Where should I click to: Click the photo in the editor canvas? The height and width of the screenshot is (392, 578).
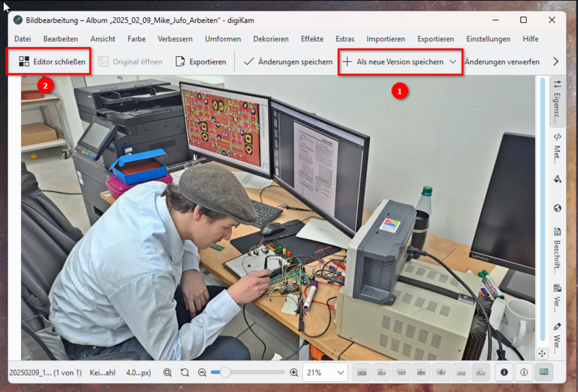pos(278,218)
